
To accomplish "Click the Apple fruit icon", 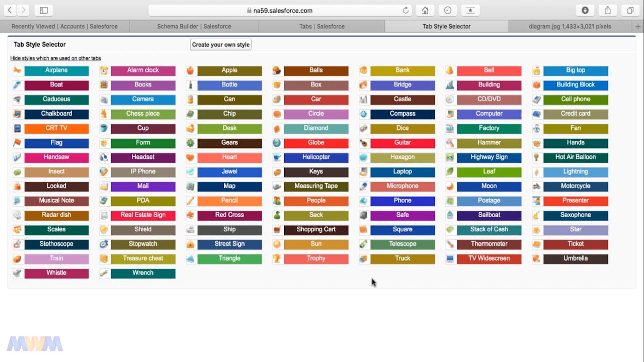I will pyautogui.click(x=191, y=71).
